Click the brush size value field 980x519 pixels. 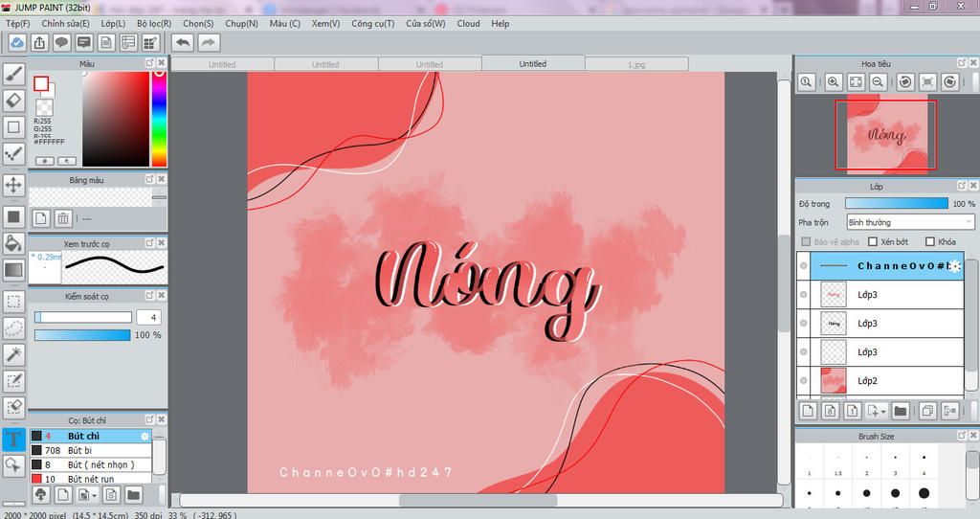point(148,318)
